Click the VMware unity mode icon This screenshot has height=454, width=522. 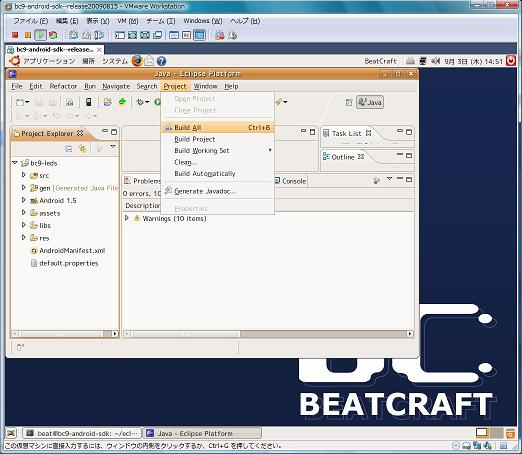(x=157, y=35)
